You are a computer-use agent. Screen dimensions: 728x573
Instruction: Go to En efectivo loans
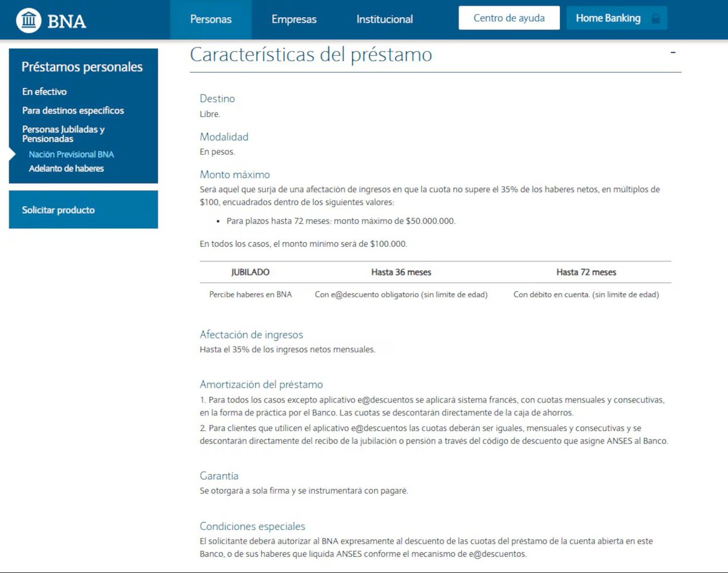click(44, 92)
